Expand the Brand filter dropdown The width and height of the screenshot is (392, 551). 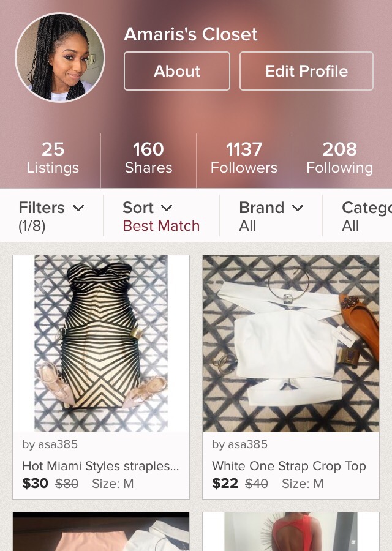tap(271, 216)
